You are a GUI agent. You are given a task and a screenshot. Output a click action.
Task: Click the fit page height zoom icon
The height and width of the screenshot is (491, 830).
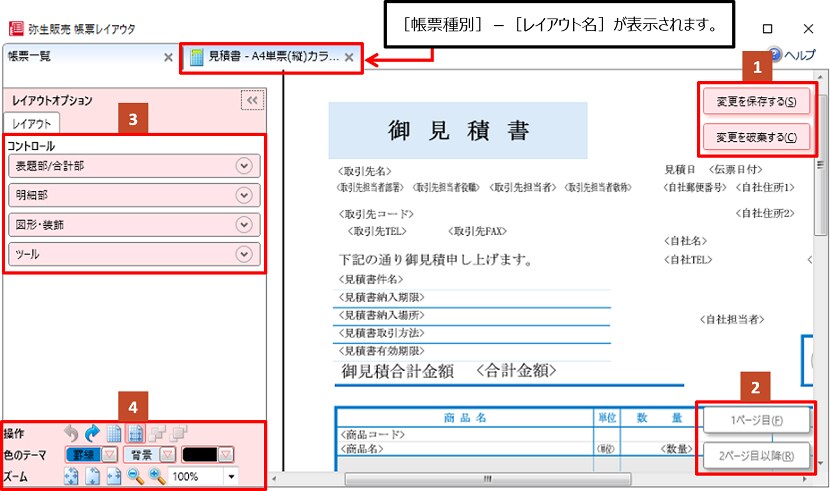(x=93, y=476)
